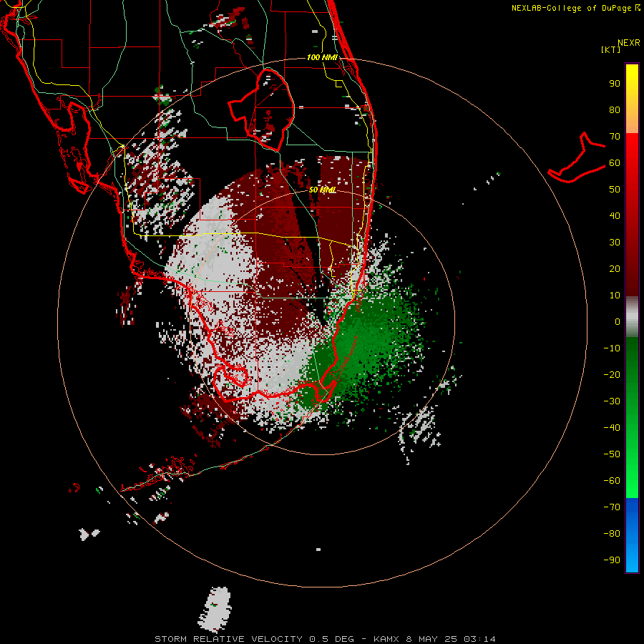Click the 'KAMX 8 MAY 25 03:14' timestamp text
644x644 pixels.
434,639
